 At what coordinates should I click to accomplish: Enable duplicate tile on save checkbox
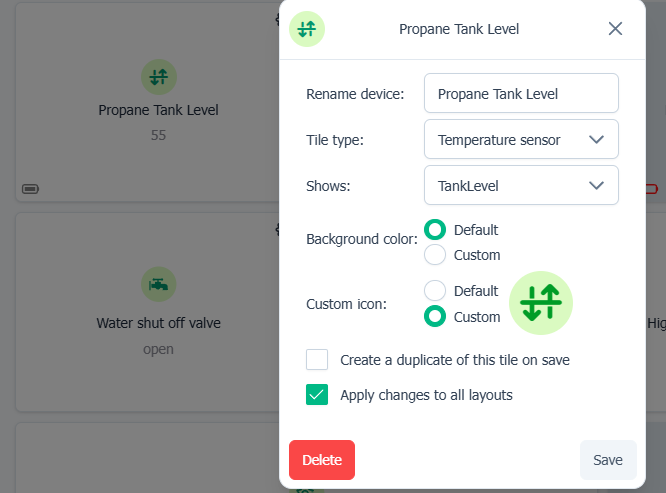point(317,359)
